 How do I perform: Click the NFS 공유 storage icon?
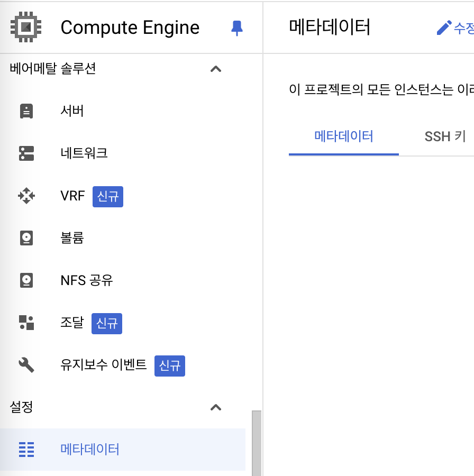click(26, 280)
